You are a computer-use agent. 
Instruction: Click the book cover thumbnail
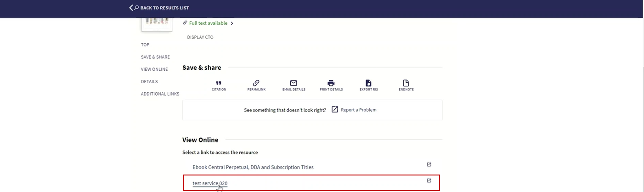[157, 25]
